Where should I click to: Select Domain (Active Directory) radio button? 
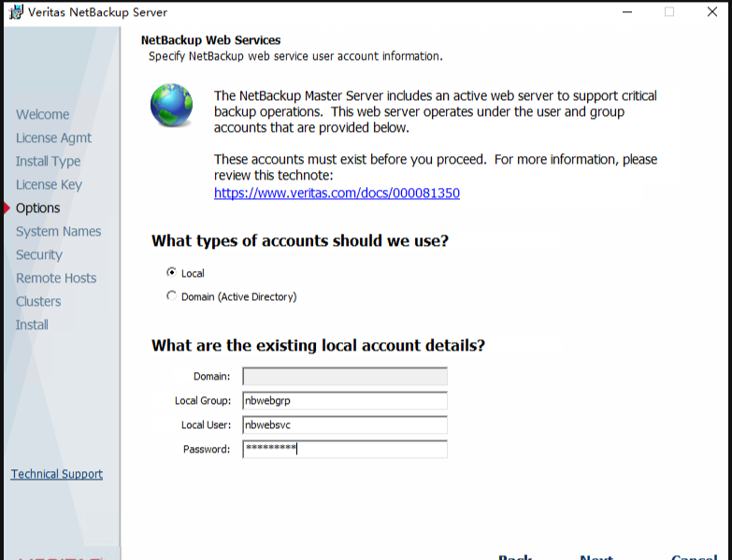tap(171, 295)
